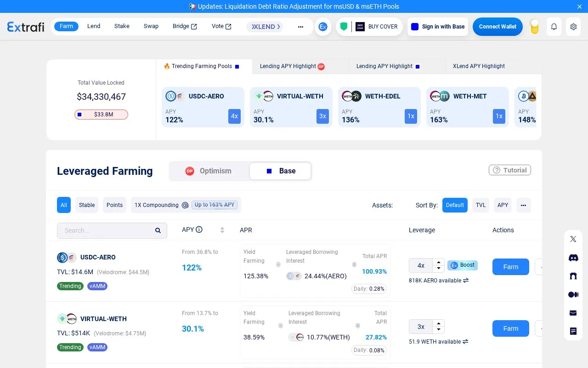Decrease leverage for VIRTUAL-WETH row
Viewport: 588px width, 368px height.
coord(439,330)
